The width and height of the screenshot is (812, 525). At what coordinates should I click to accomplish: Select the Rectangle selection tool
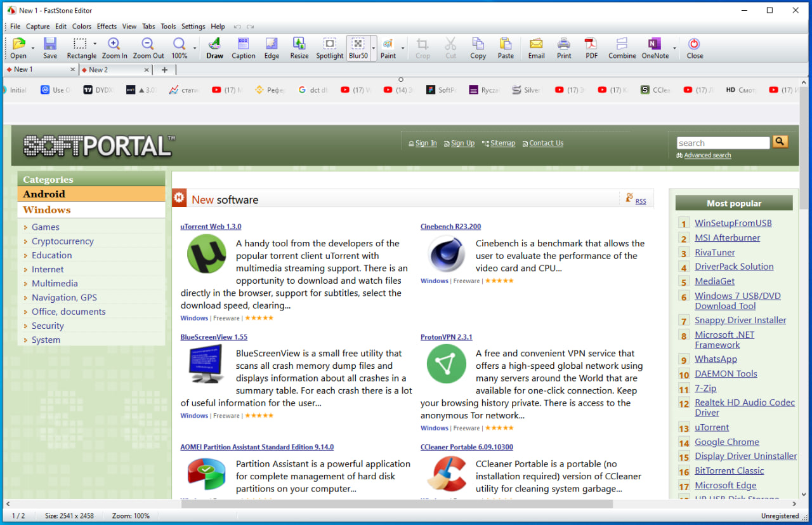(79, 44)
